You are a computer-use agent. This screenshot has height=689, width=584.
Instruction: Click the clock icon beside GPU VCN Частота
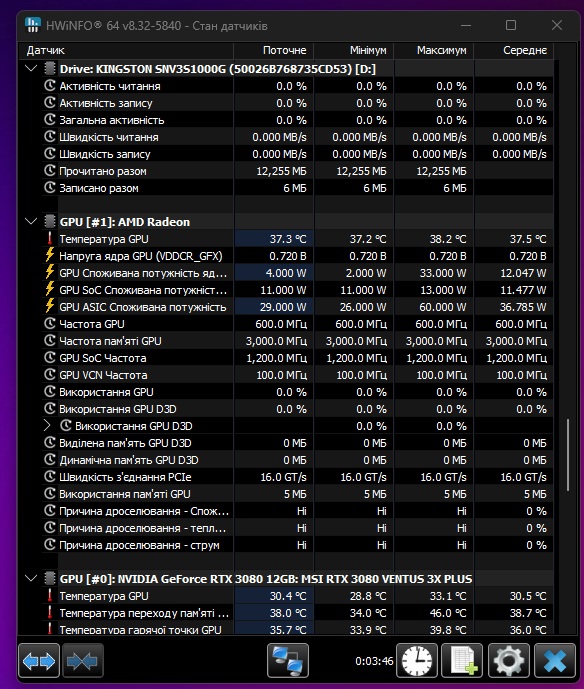tap(50, 374)
